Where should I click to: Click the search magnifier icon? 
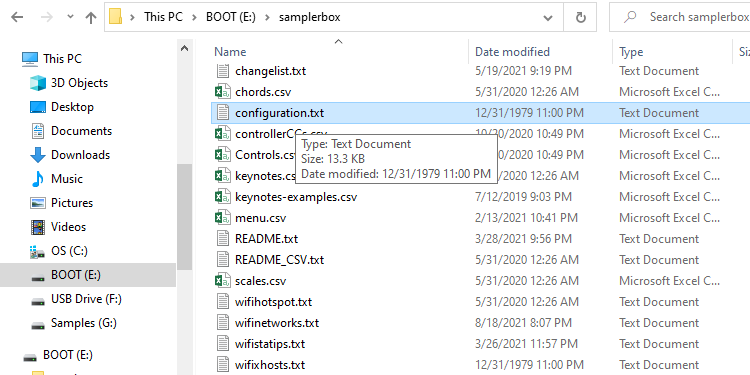coord(630,17)
